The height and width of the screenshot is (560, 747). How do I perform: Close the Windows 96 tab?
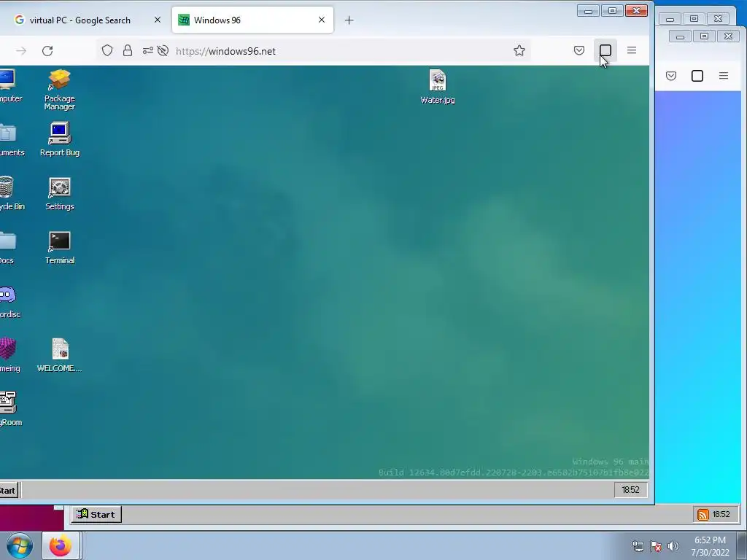click(x=322, y=20)
